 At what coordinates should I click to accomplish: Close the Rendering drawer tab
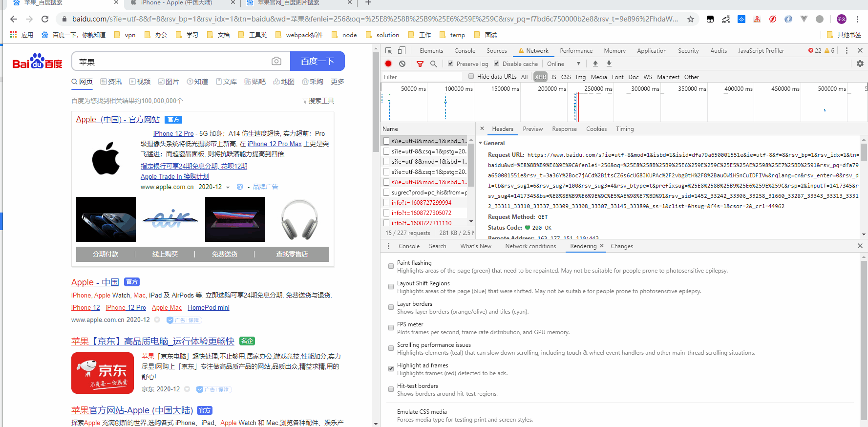point(602,246)
